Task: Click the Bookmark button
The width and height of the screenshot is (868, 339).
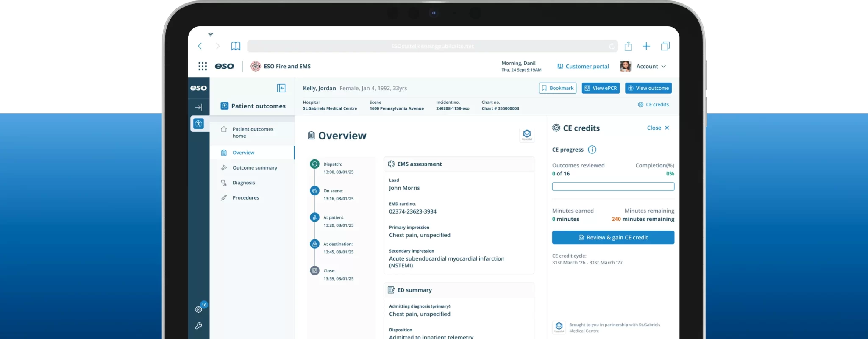Action: (557, 88)
